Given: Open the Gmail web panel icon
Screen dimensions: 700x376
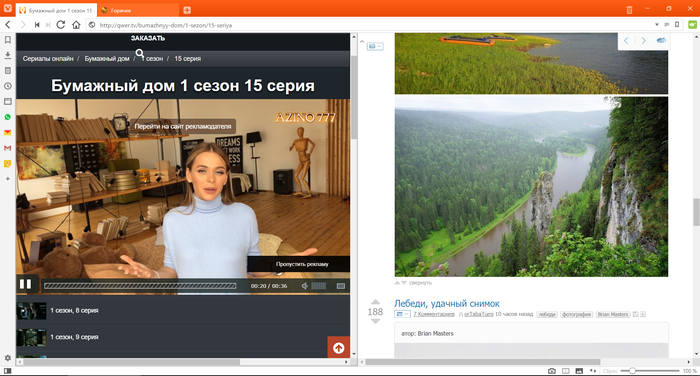Looking at the screenshot, I should click(x=8, y=148).
